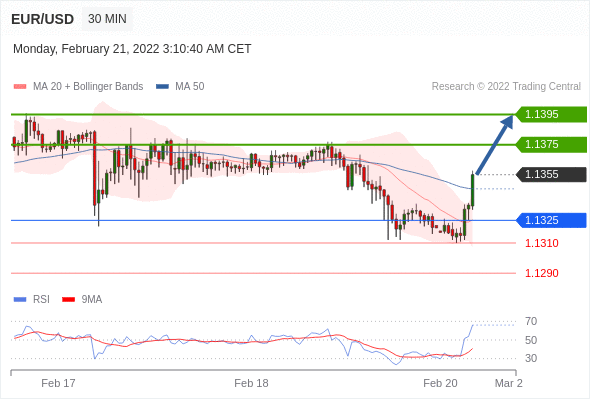Toggle the MA 20 + Bollinger Bands legend label

point(88,87)
